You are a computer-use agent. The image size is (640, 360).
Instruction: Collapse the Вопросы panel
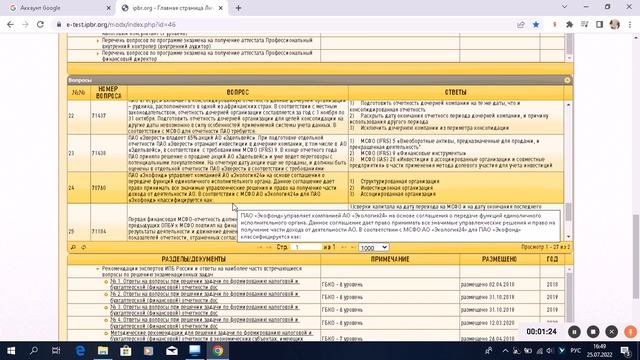567,80
